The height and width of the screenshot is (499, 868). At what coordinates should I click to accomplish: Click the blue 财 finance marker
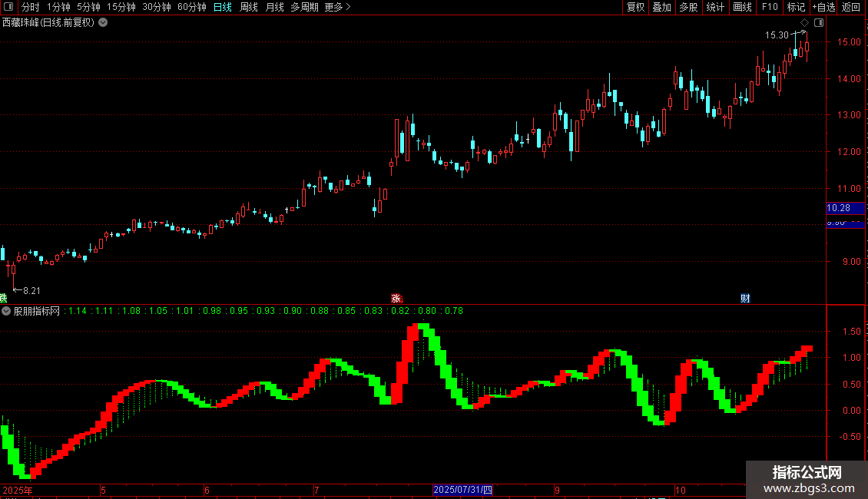click(x=745, y=298)
